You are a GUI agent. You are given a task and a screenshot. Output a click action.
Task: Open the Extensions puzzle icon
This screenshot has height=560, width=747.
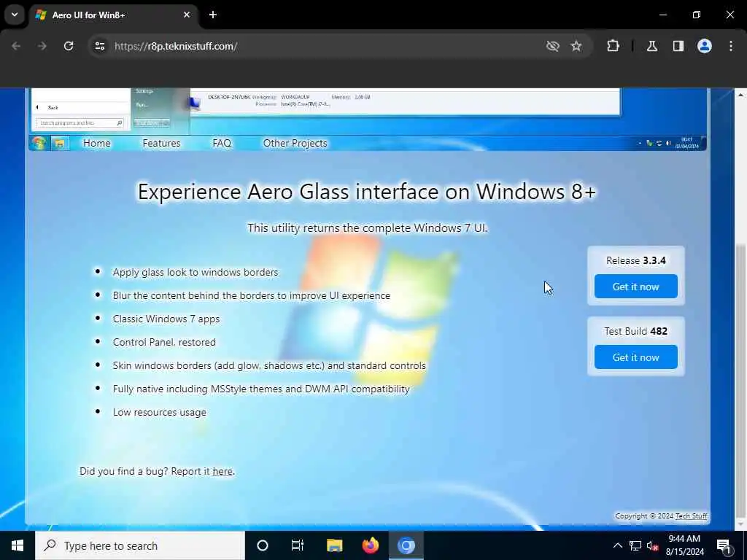point(613,46)
